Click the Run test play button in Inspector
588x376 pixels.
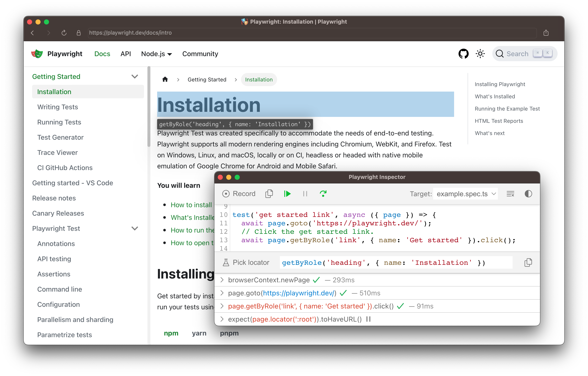click(x=287, y=193)
